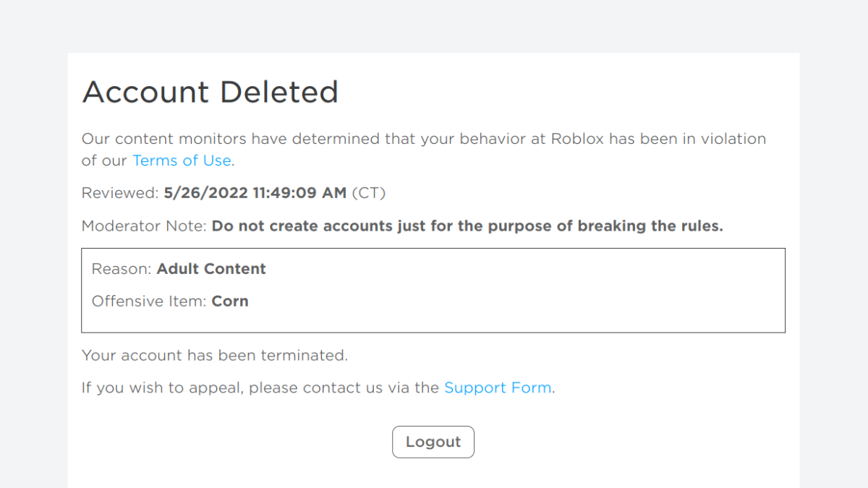Click the 'Your account has been terminated.' text
Viewport: 868px width, 488px height.
(215, 356)
